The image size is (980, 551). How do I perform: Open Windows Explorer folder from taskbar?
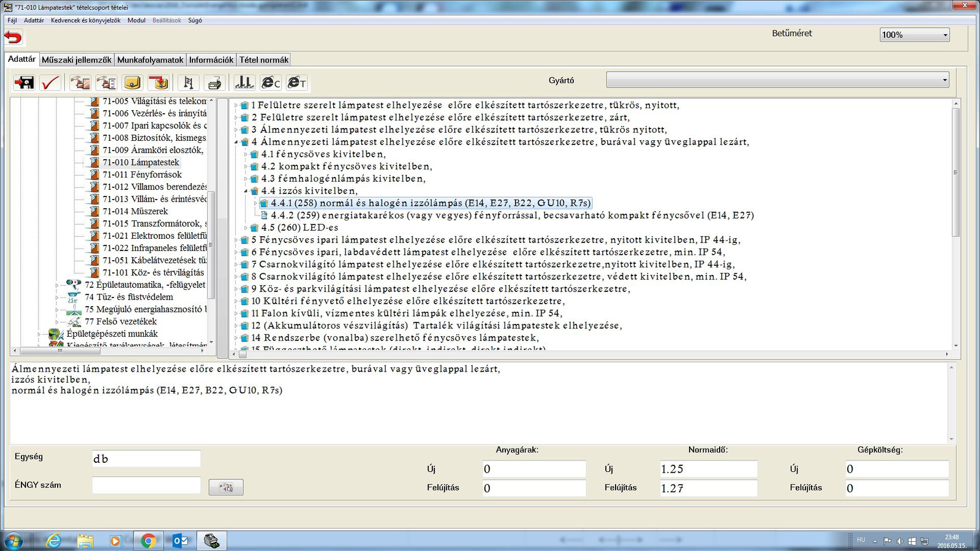[85, 541]
